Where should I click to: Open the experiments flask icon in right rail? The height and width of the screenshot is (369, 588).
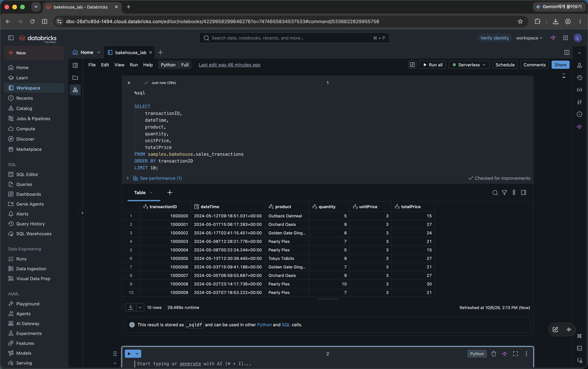[x=579, y=65]
